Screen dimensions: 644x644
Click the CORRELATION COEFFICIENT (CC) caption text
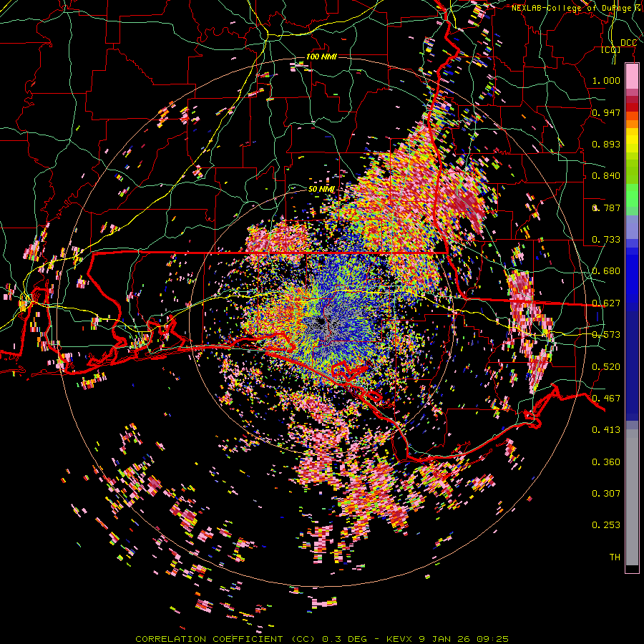(225, 639)
